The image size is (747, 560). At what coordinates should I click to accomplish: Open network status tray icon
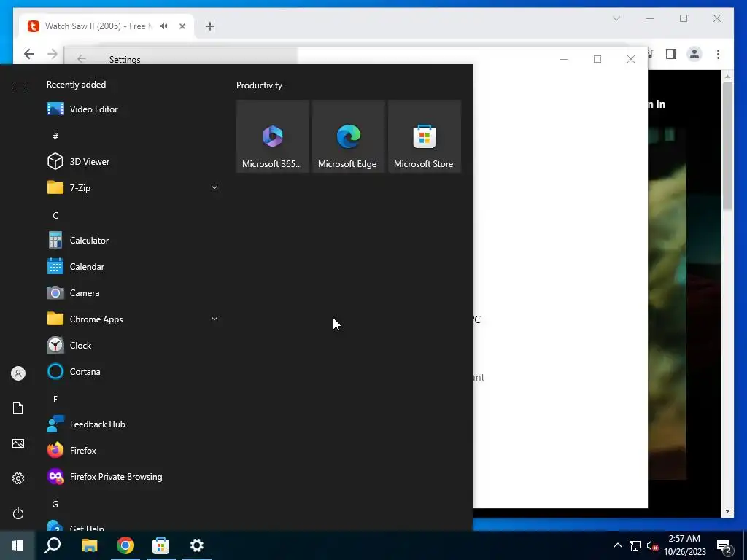pos(635,545)
